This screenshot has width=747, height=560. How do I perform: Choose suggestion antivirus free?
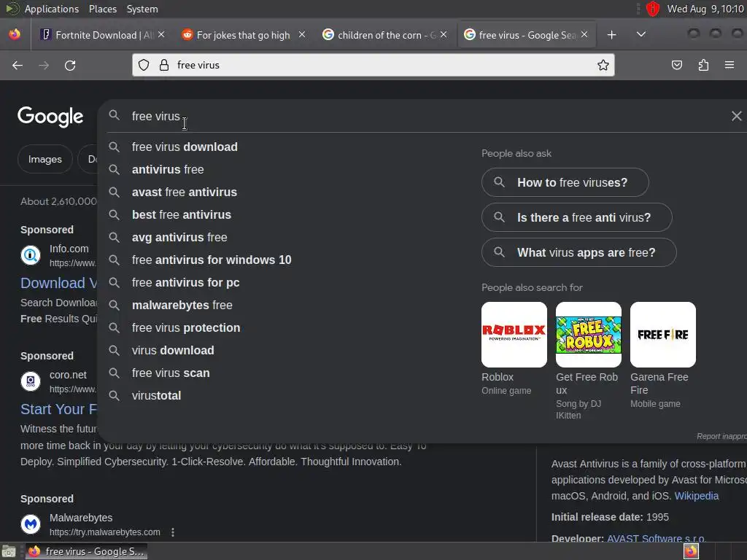[168, 169]
